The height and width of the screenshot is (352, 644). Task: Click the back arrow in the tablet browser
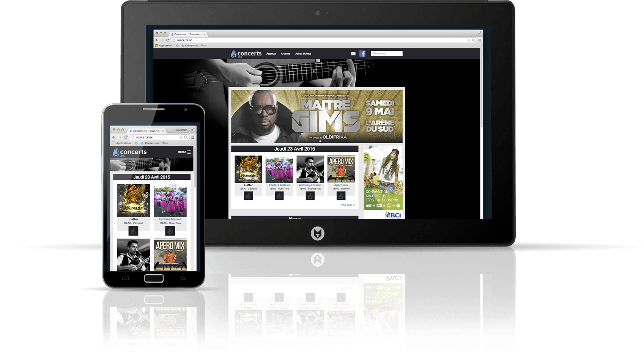157,40
